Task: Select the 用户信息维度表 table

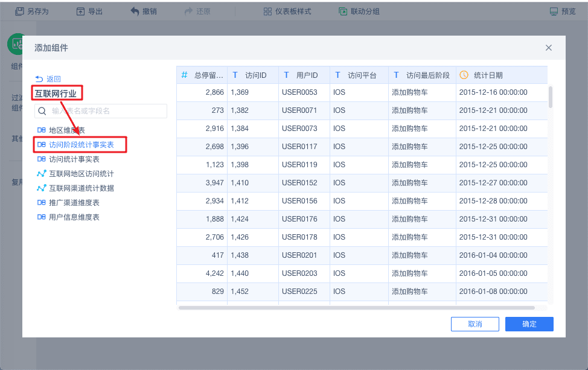Action: 74,217
